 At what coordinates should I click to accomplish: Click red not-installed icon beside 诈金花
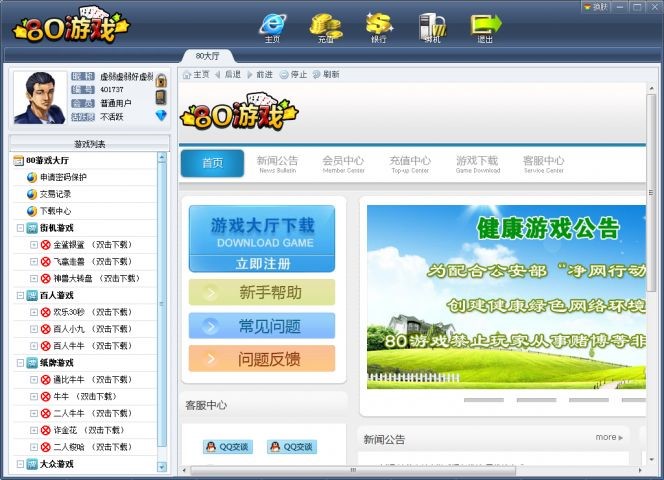click(x=46, y=430)
